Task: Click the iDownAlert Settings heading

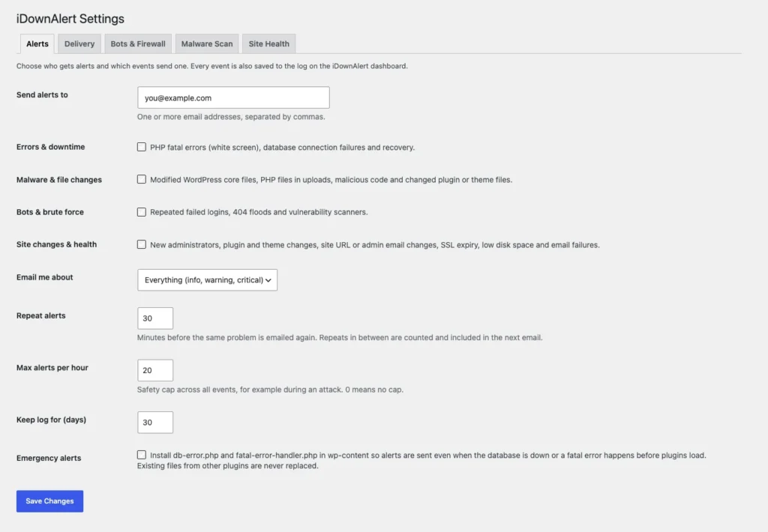Action: 70,19
